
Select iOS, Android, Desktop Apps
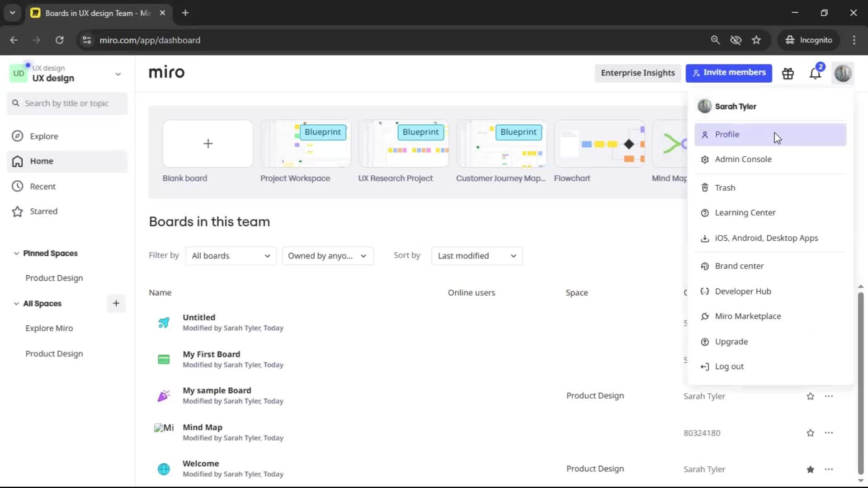pyautogui.click(x=770, y=238)
